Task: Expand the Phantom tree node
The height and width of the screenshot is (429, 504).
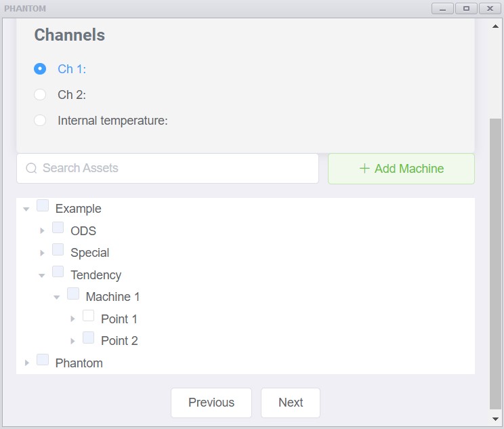Action: pos(26,363)
